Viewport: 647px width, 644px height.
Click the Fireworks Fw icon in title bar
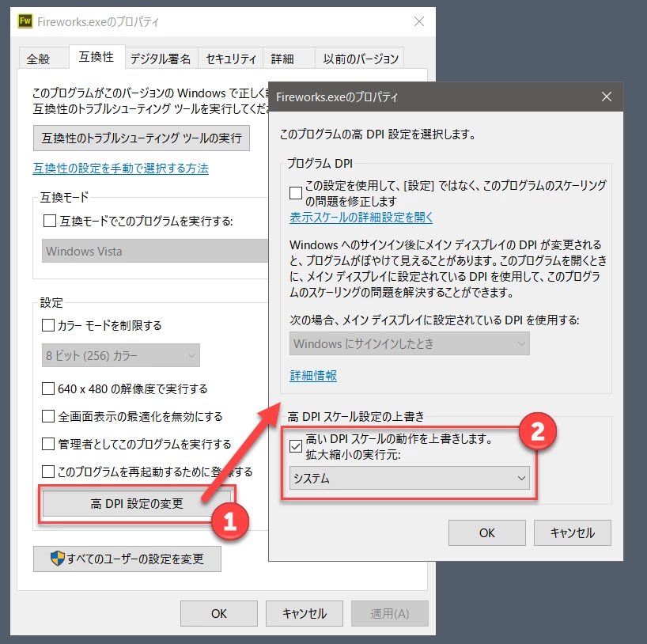(x=25, y=21)
